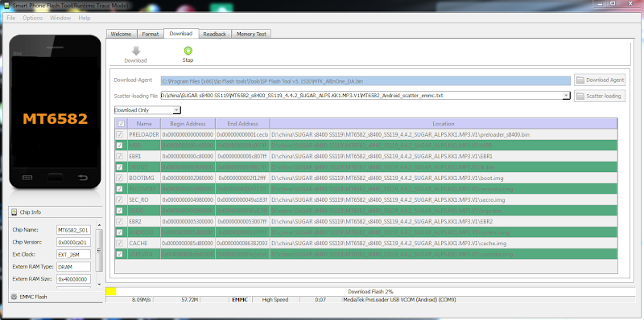The height and width of the screenshot is (320, 644).
Task: Toggle the ANDROID row checkbox
Action: click(x=119, y=232)
